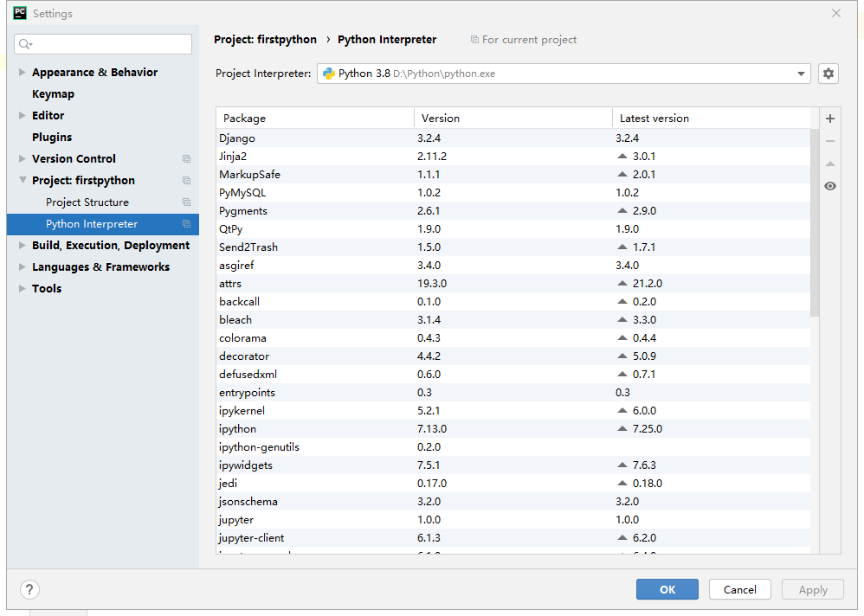Screen dimensions: 864x616
Task: Select the Appearance & Behavior label
Action: (94, 72)
